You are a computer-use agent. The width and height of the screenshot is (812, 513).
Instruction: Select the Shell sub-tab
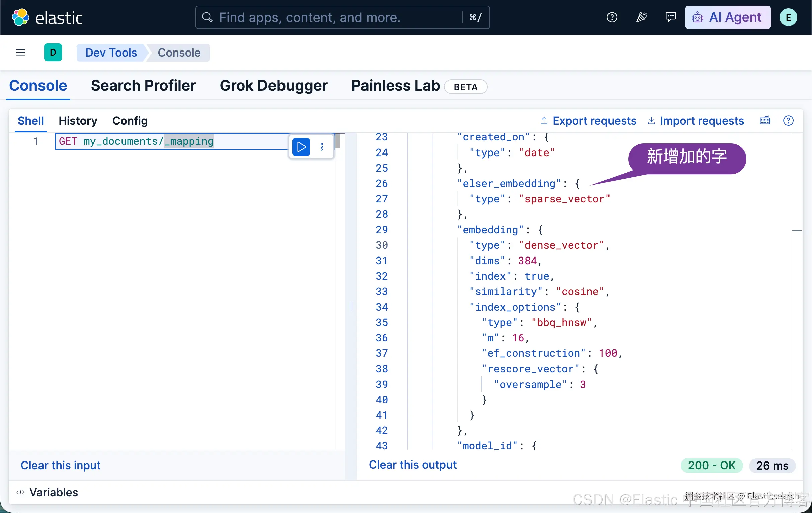tap(31, 121)
